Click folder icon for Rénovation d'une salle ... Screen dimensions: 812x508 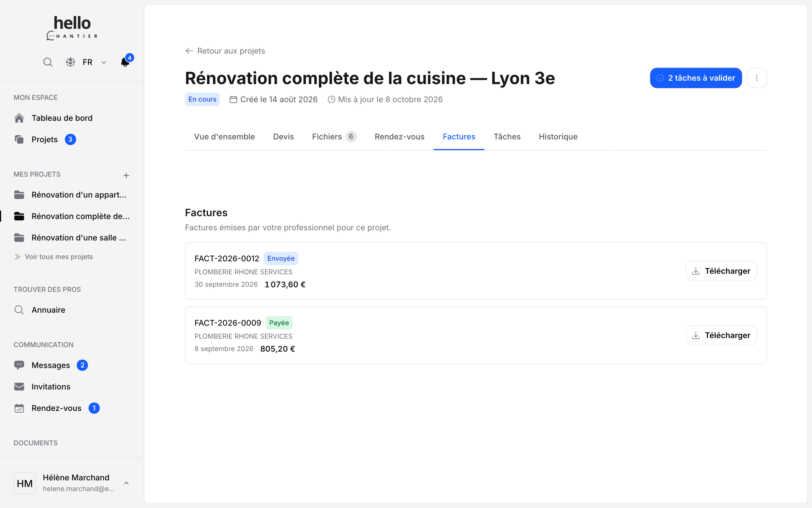coord(19,238)
